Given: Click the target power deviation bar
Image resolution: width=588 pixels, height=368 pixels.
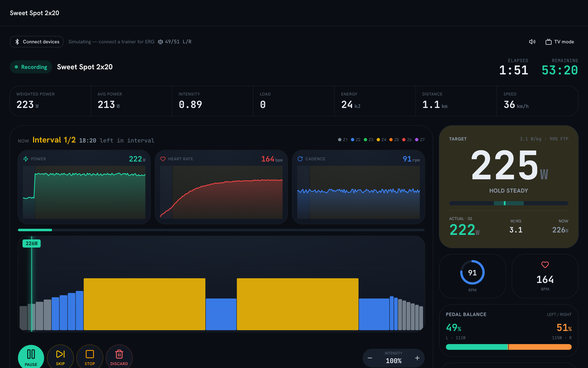Looking at the screenshot, I should (x=509, y=203).
